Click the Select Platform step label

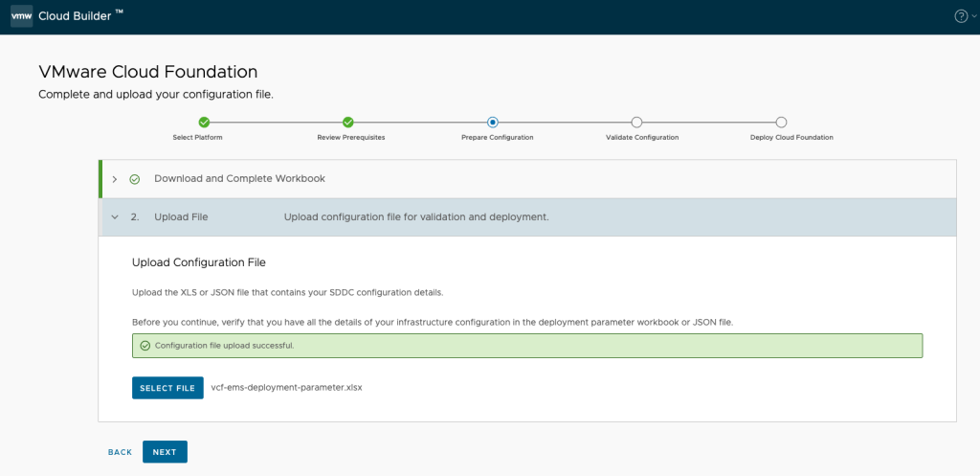(197, 138)
